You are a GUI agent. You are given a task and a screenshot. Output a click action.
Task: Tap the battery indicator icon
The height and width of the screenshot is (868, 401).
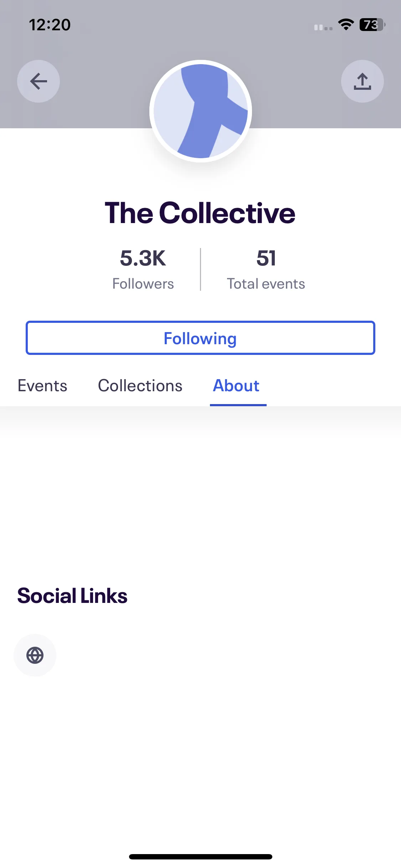[372, 25]
